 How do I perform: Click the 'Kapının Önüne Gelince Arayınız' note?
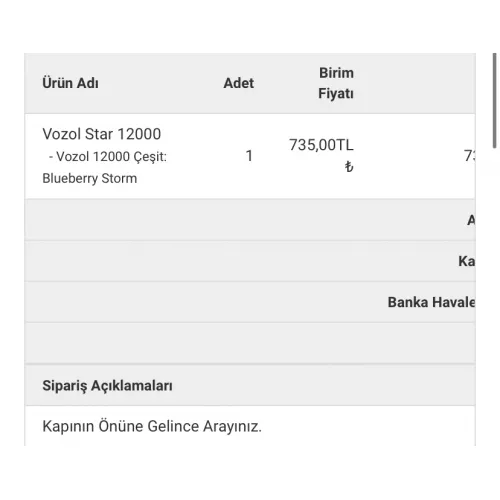tap(152, 426)
